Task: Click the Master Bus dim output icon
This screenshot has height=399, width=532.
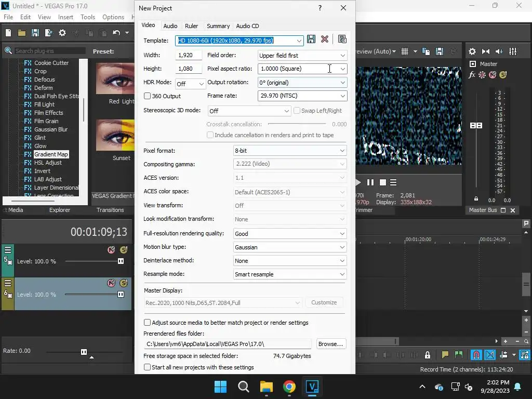Action: click(x=499, y=51)
